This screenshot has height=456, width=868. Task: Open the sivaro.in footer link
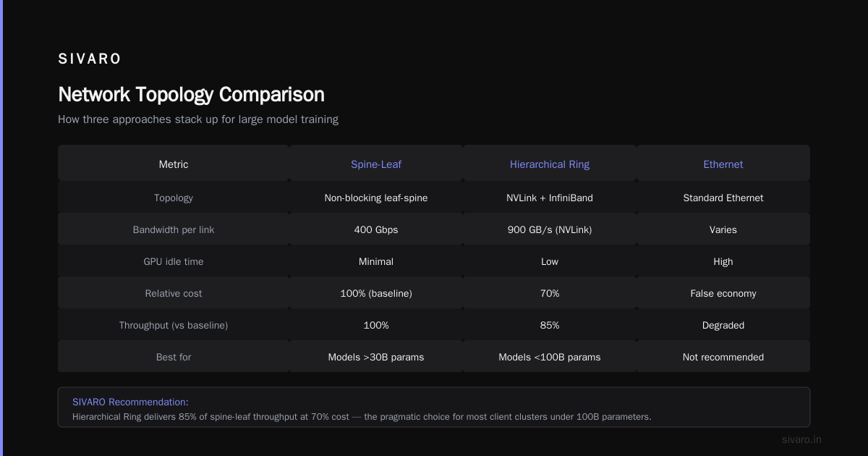tap(801, 439)
